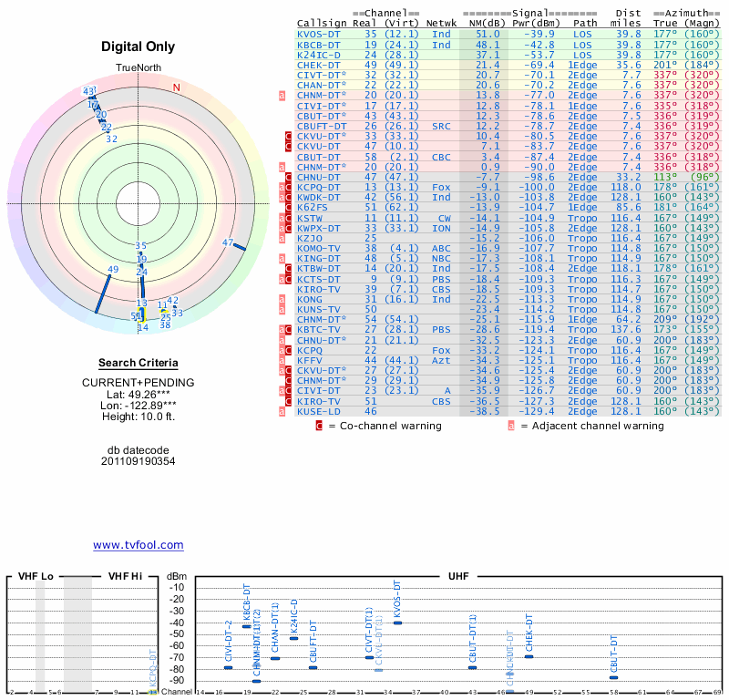Click adjacent-channel warning icon beside KUSE-LD
729x700 pixels.
tap(282, 411)
